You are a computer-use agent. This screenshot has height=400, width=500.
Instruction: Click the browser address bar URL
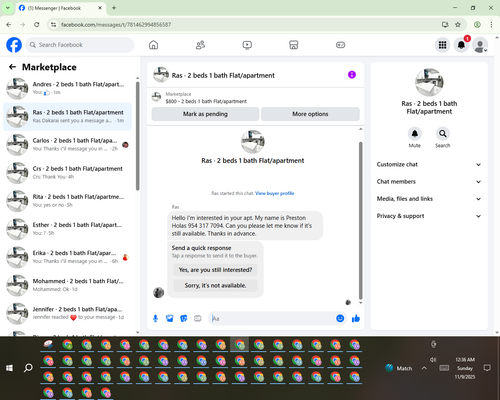pos(116,25)
